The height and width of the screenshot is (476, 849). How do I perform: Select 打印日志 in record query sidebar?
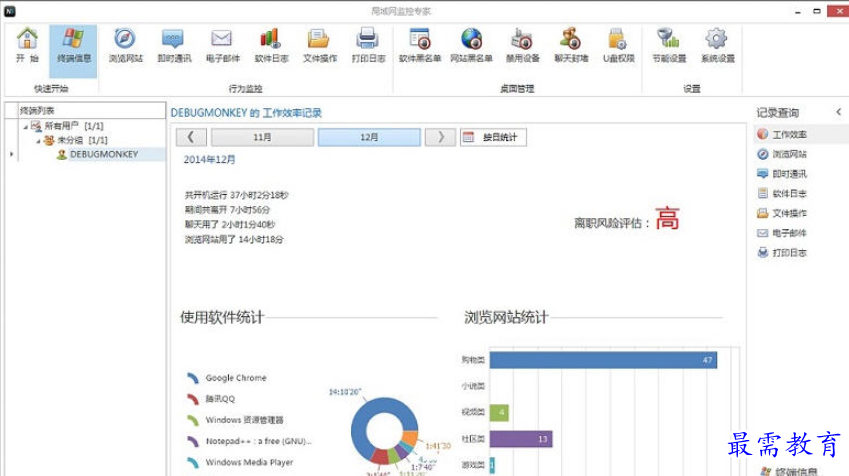[x=782, y=252]
